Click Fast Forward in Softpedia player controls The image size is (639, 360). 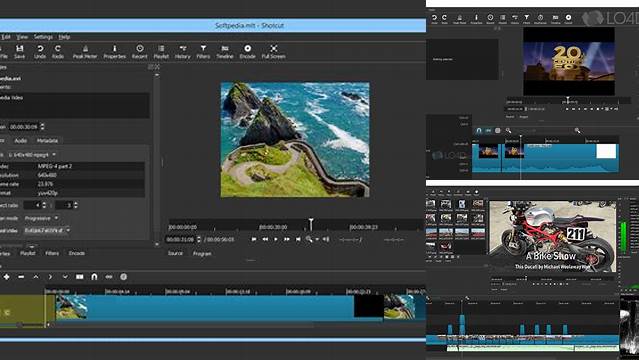287,239
